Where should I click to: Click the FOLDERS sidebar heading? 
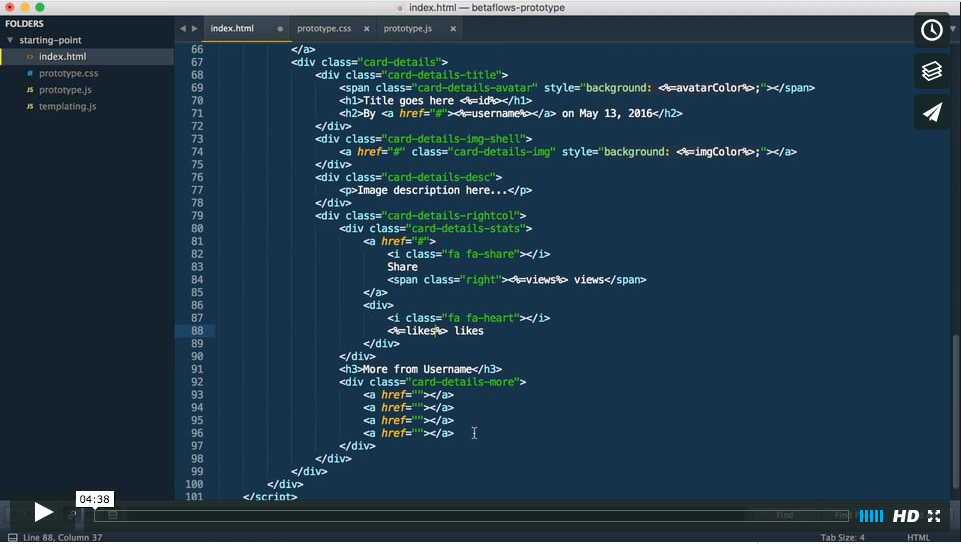[25, 23]
